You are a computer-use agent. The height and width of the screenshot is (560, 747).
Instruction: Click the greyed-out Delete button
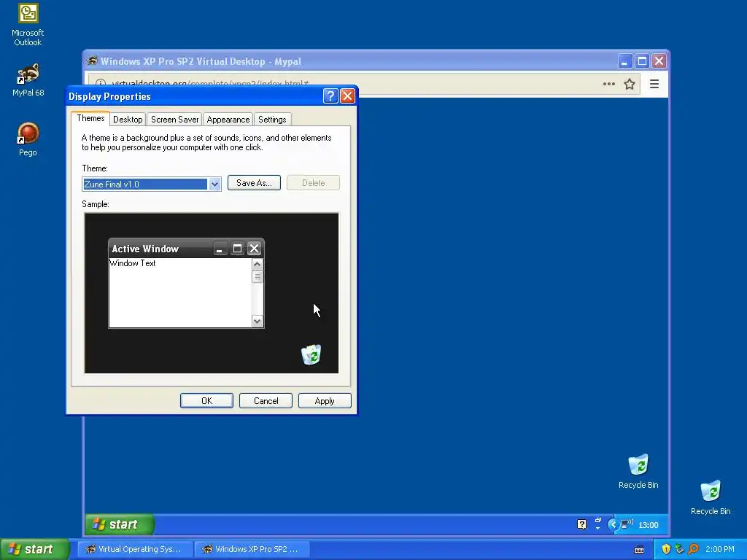click(x=313, y=183)
